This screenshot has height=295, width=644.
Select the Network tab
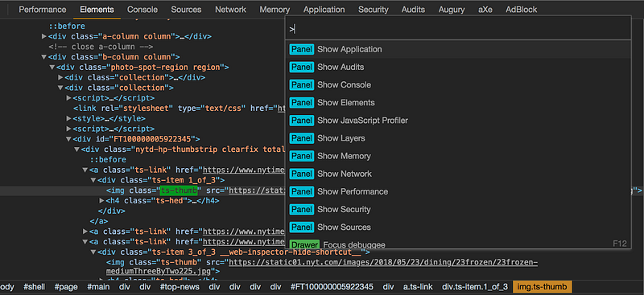230,10
